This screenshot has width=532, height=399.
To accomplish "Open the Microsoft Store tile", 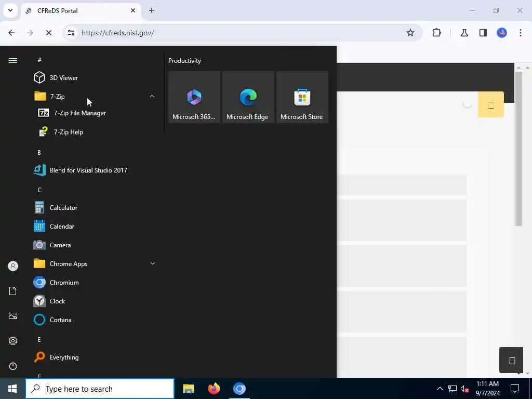I will coord(302,97).
